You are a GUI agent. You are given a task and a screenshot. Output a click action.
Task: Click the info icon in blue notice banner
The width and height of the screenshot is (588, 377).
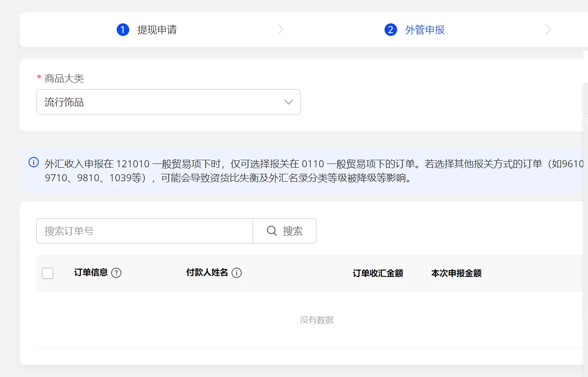click(x=34, y=163)
